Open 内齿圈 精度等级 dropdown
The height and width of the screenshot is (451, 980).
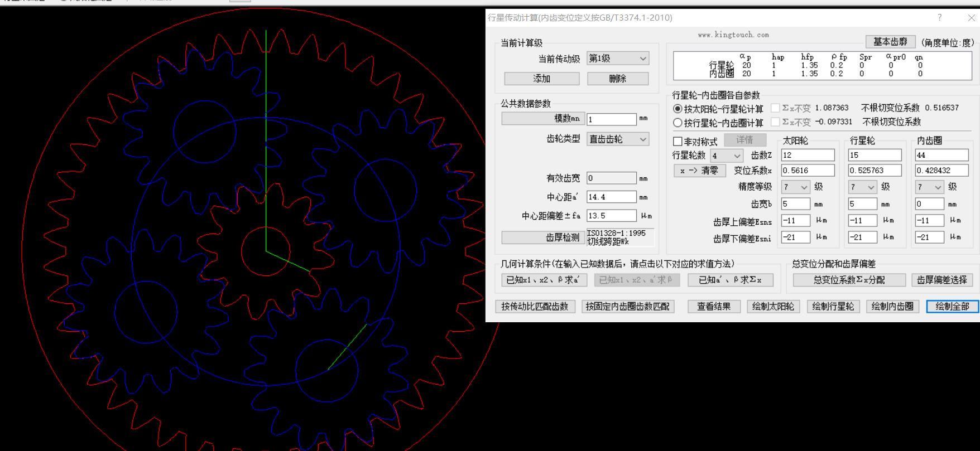pyautogui.click(x=929, y=187)
